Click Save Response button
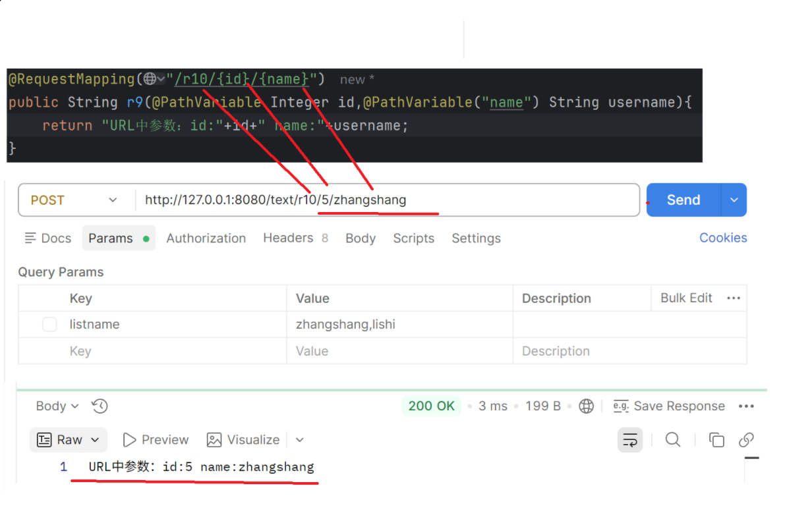 (x=669, y=406)
